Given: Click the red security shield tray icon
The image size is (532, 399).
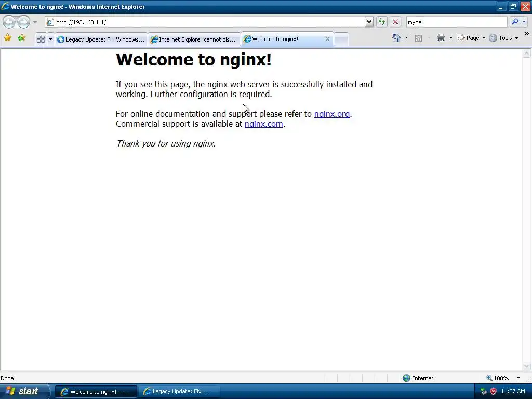Looking at the screenshot, I should (x=494, y=391).
